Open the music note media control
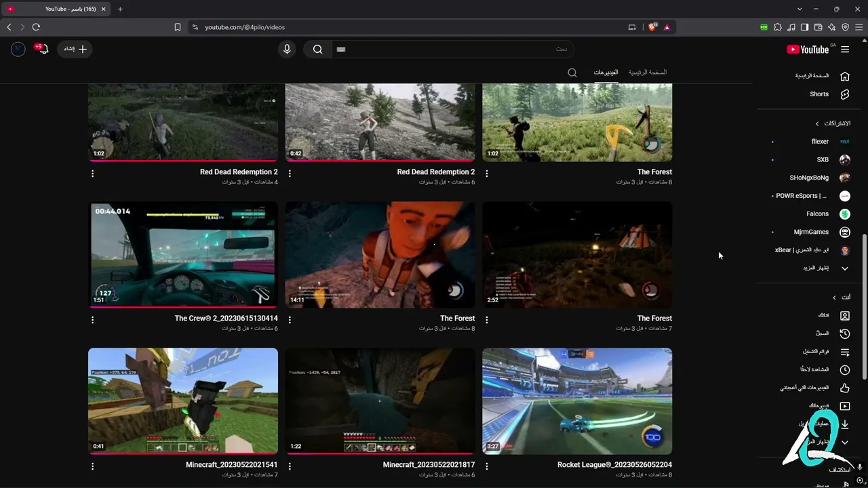This screenshot has height=488, width=868. tap(791, 27)
